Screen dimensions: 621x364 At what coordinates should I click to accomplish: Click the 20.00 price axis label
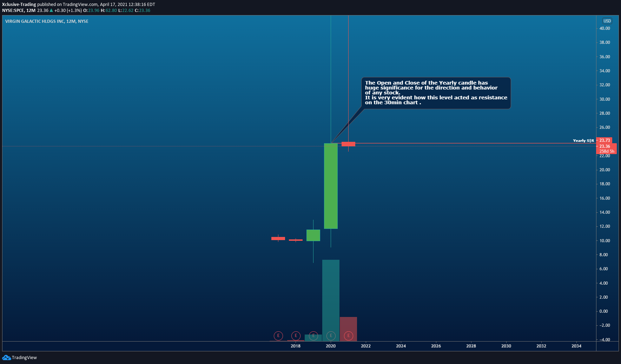[605, 170]
